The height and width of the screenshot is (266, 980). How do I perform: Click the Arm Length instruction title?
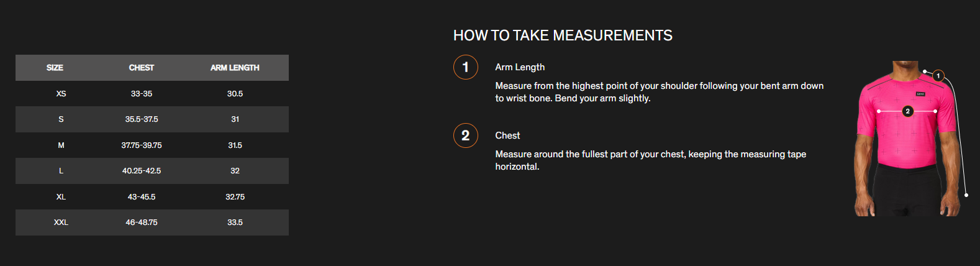[x=520, y=67]
